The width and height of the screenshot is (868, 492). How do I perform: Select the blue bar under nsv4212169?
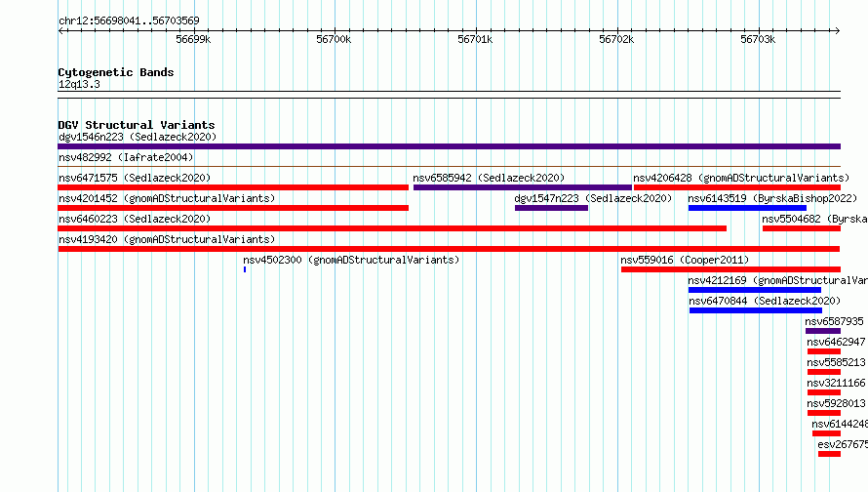(755, 290)
